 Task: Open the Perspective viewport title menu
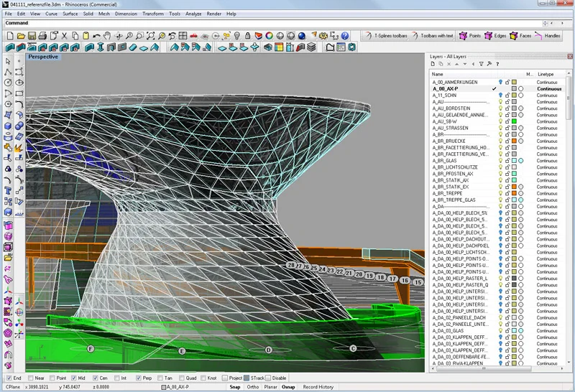click(x=43, y=57)
